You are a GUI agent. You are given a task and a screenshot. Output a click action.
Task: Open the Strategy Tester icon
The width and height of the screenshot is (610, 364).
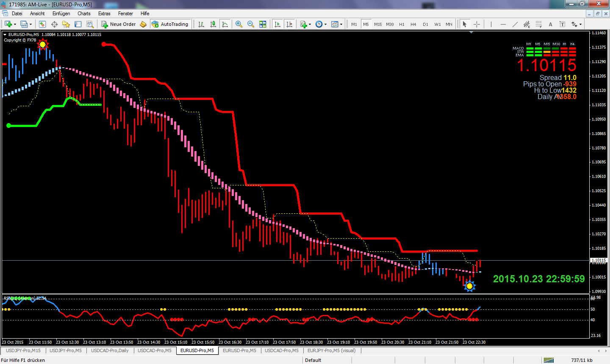coord(90,24)
